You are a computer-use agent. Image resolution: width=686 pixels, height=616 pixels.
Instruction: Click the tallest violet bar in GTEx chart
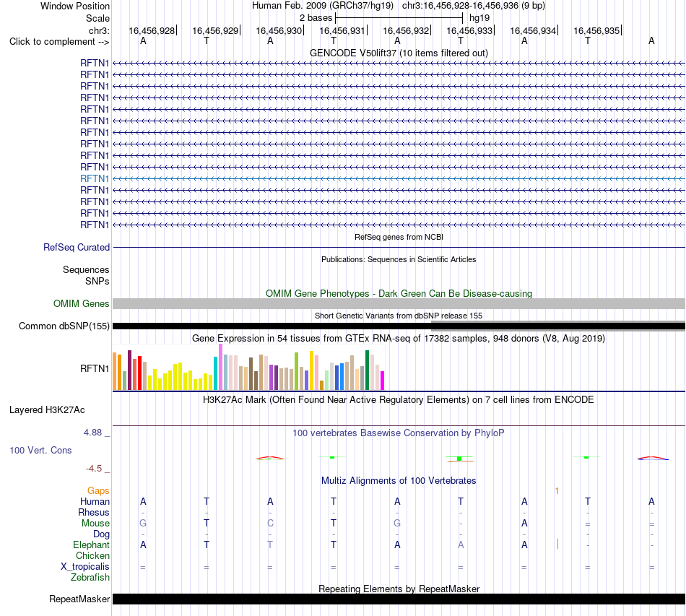pyautogui.click(x=220, y=367)
